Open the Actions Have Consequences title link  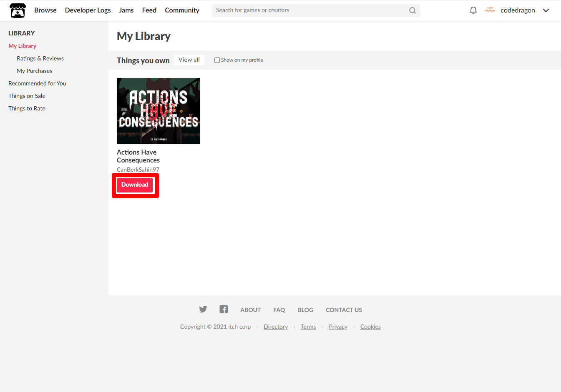coord(138,156)
